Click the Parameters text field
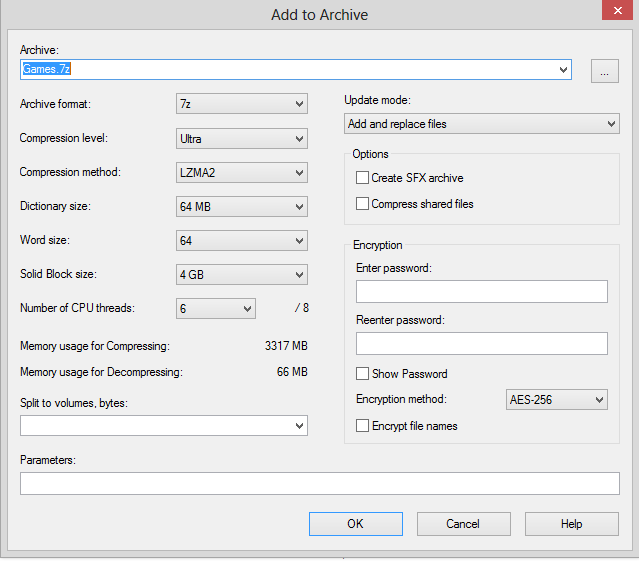Screen dimensions: 639x561 pos(320,484)
